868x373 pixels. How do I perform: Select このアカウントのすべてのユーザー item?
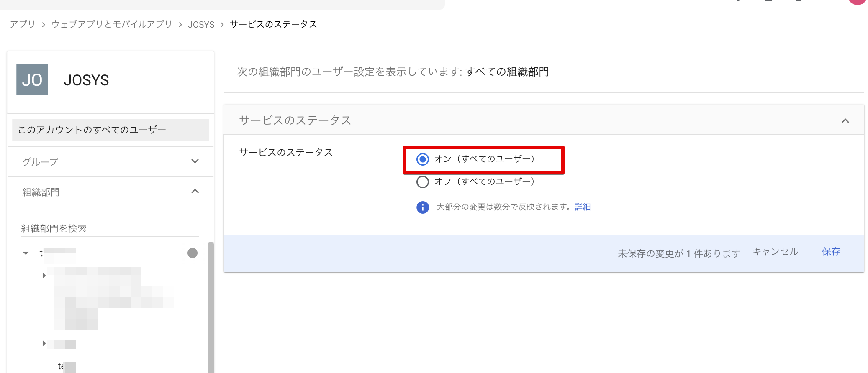click(x=110, y=130)
